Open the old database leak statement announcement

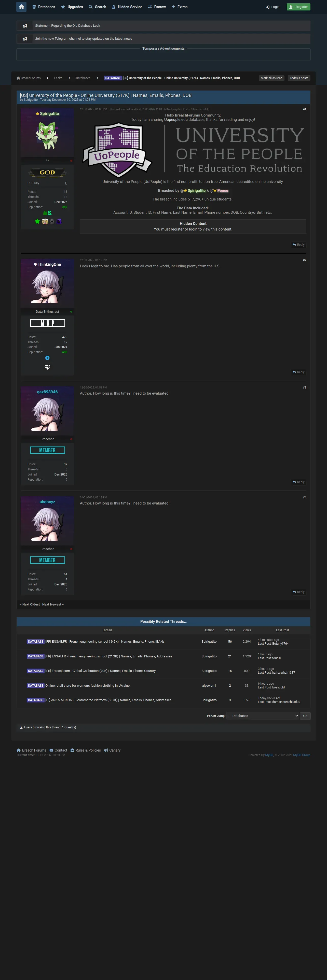67,25
